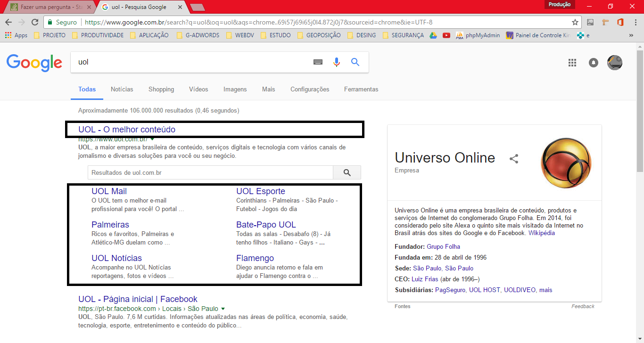Switch to the Vídeos tab

click(198, 89)
